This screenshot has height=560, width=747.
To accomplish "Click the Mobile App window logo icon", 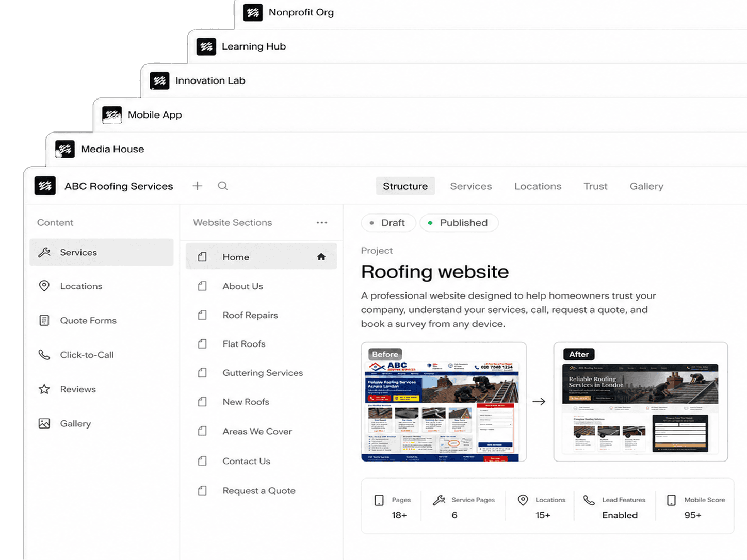I will tap(112, 114).
